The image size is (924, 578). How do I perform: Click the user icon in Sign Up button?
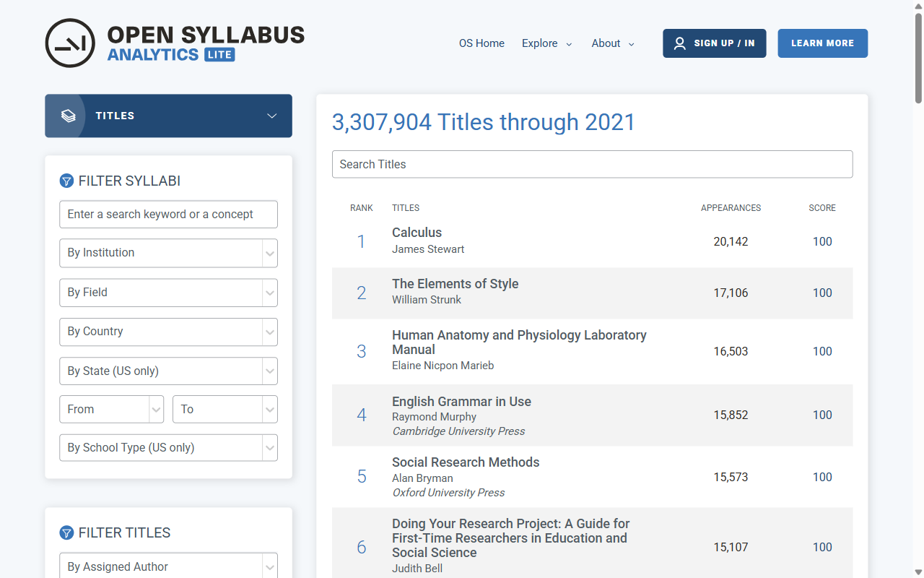(x=679, y=43)
